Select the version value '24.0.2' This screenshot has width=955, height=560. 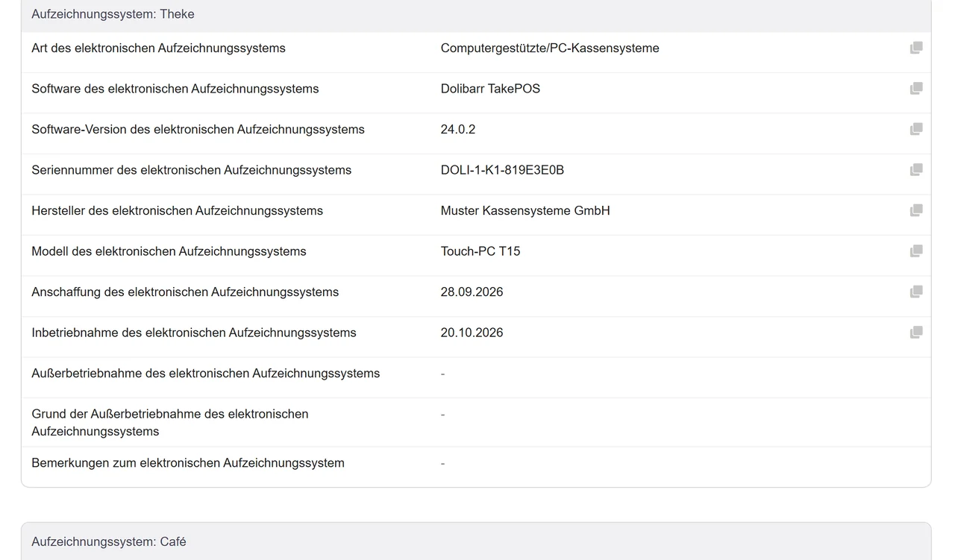(x=458, y=130)
